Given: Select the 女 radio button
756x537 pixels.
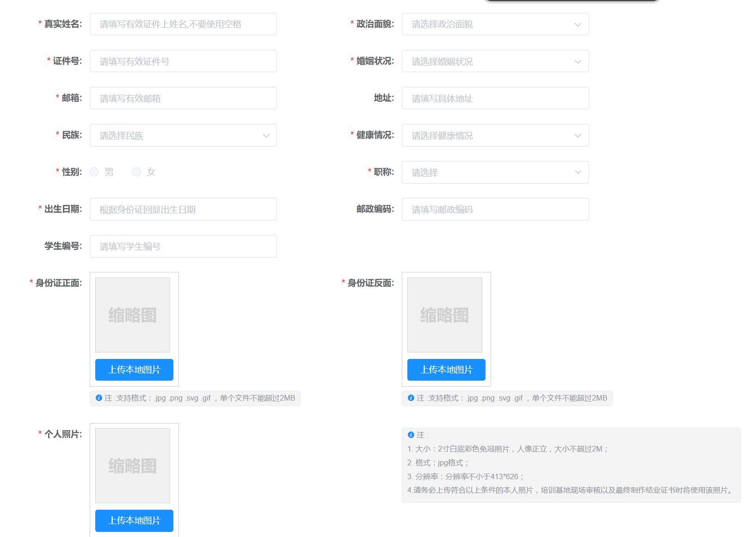Looking at the screenshot, I should (136, 172).
